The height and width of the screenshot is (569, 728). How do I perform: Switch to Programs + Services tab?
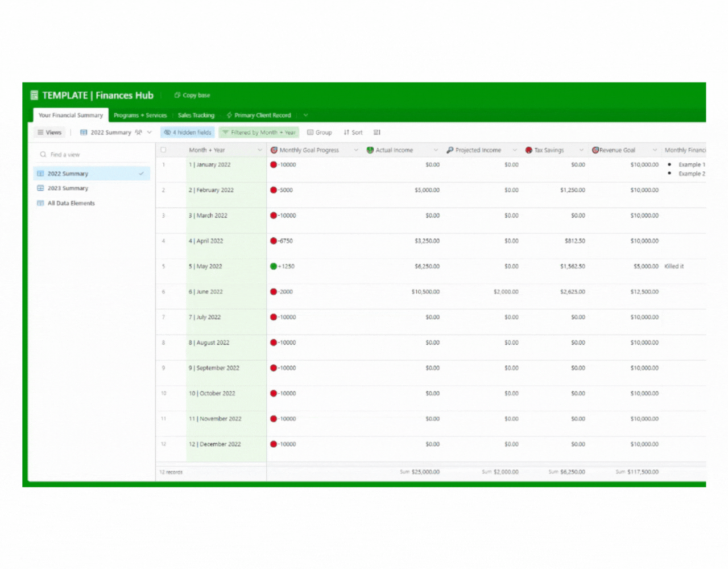tap(140, 115)
